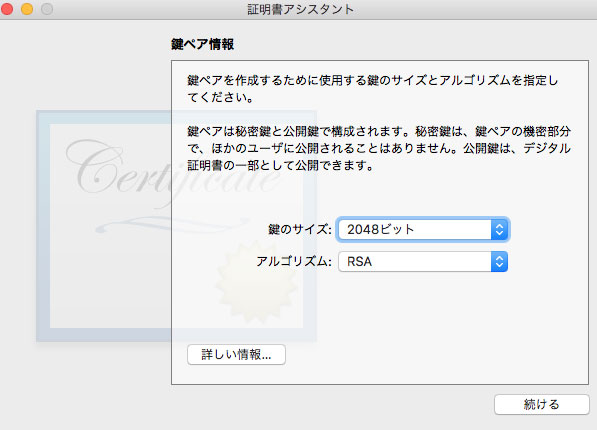Click the 詳しい情報... button
Screen dimensions: 597x430
(x=236, y=355)
